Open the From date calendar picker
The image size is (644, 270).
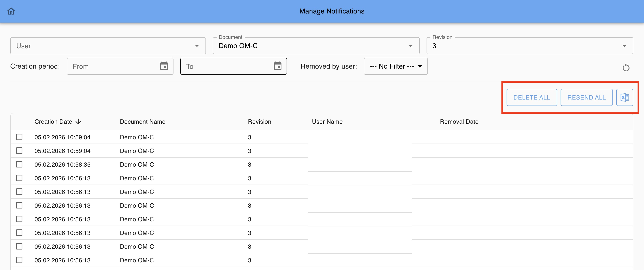tap(164, 66)
